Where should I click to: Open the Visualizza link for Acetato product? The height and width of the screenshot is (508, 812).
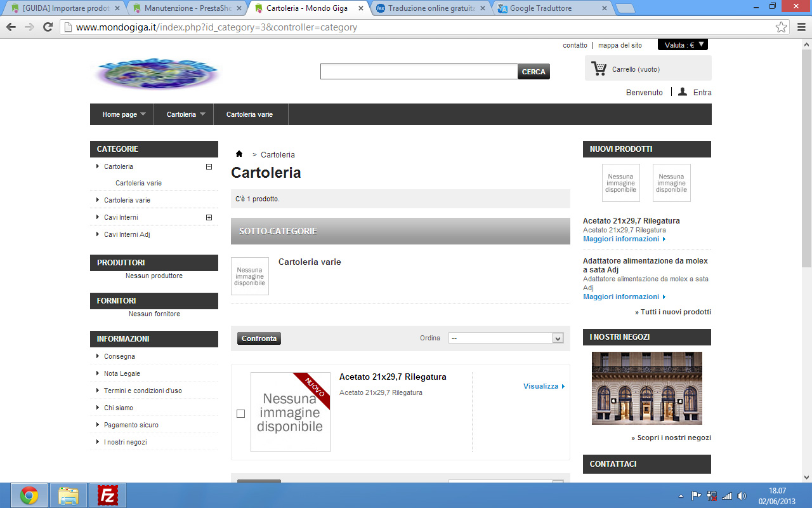(x=544, y=386)
